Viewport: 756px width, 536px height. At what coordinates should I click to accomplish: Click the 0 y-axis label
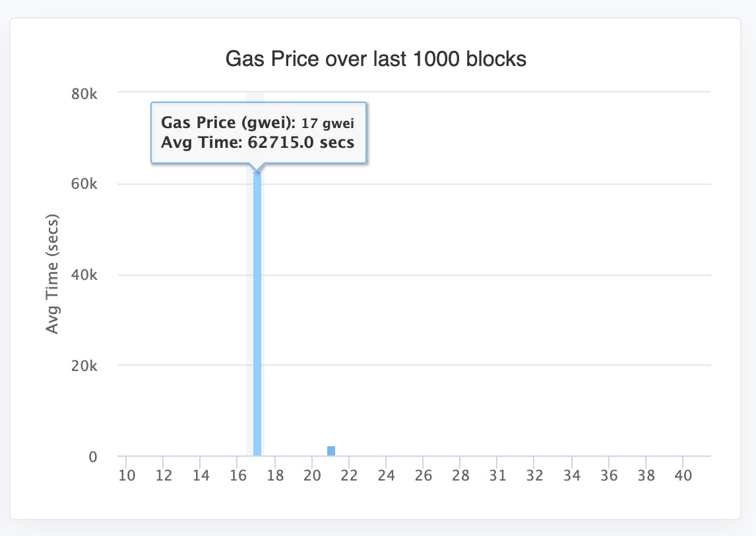(92, 456)
